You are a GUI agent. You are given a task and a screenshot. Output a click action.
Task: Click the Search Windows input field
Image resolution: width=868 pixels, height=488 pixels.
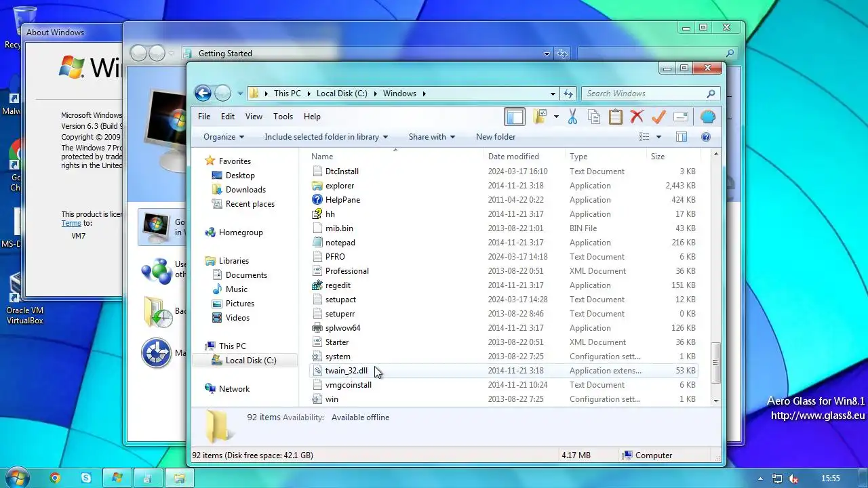tap(643, 94)
